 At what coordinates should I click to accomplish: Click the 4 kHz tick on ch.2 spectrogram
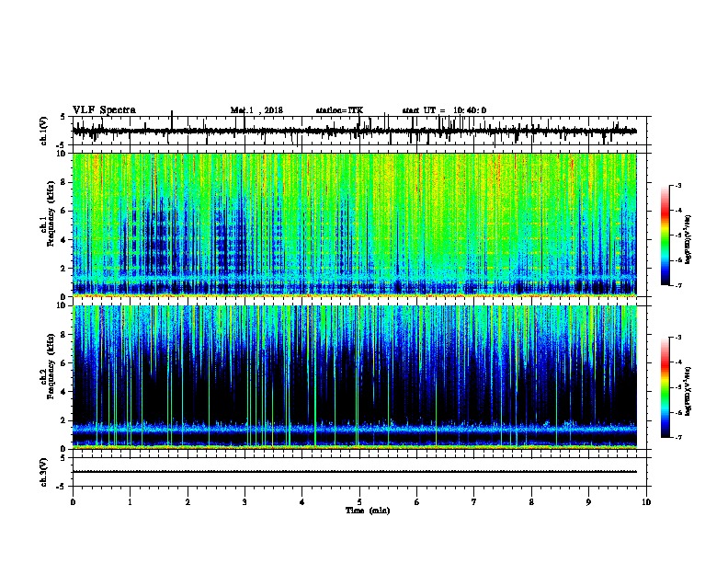tap(64, 392)
